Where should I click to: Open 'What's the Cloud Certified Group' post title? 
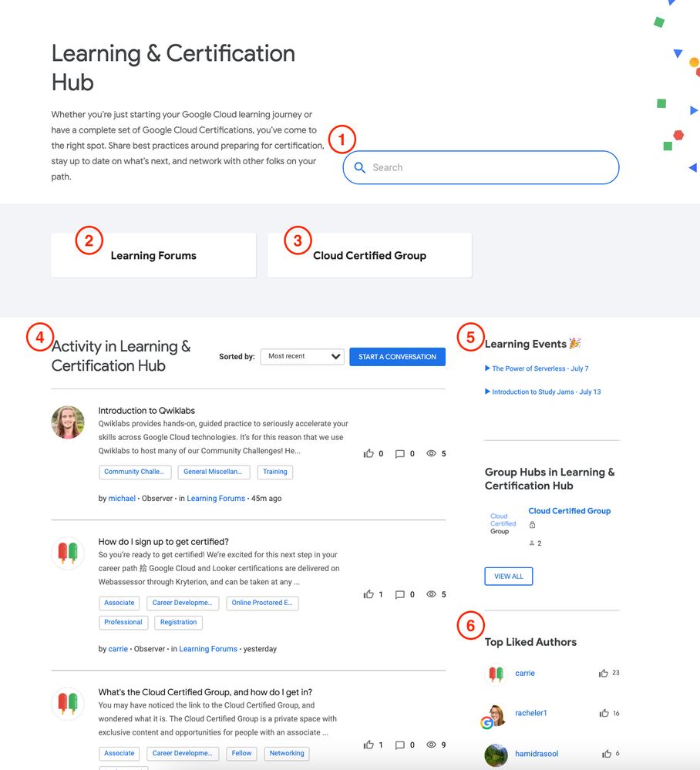[x=205, y=692]
